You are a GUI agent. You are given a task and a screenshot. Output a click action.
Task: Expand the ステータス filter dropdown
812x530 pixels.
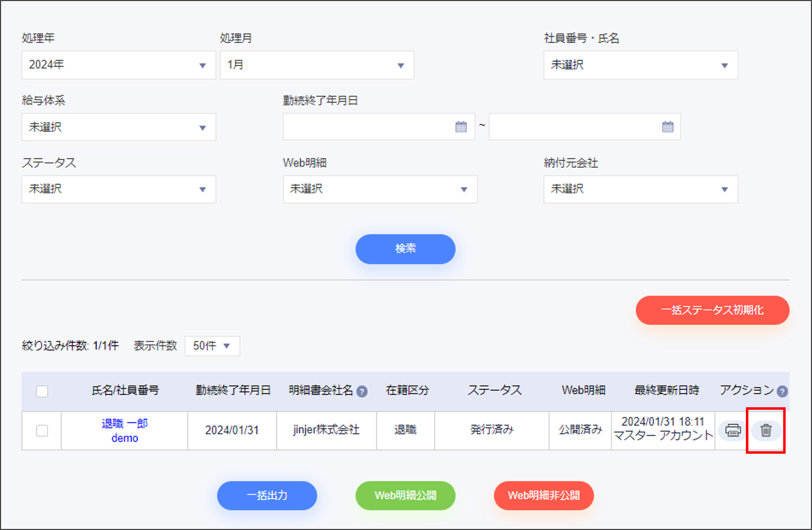[118, 189]
